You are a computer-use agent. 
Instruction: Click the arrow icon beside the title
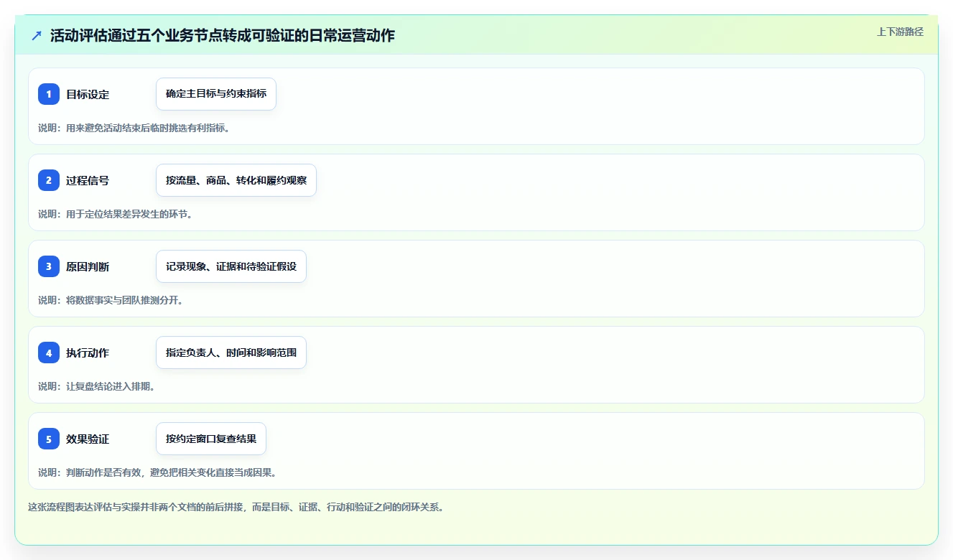37,35
